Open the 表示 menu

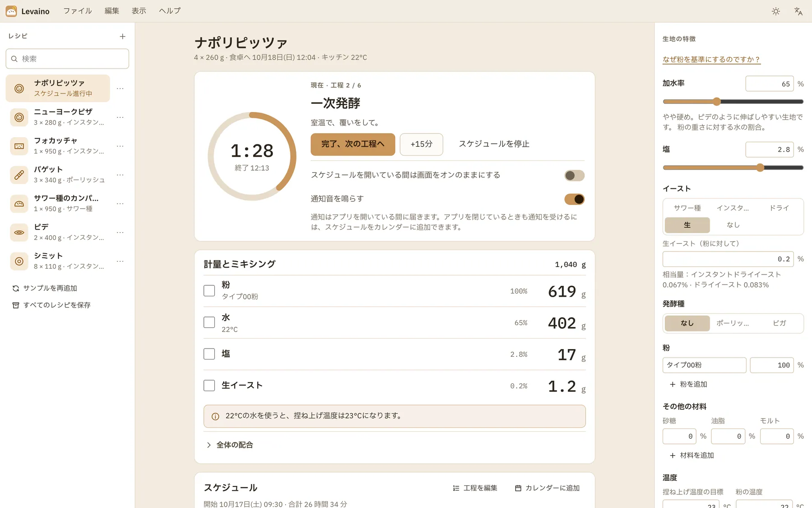click(139, 11)
